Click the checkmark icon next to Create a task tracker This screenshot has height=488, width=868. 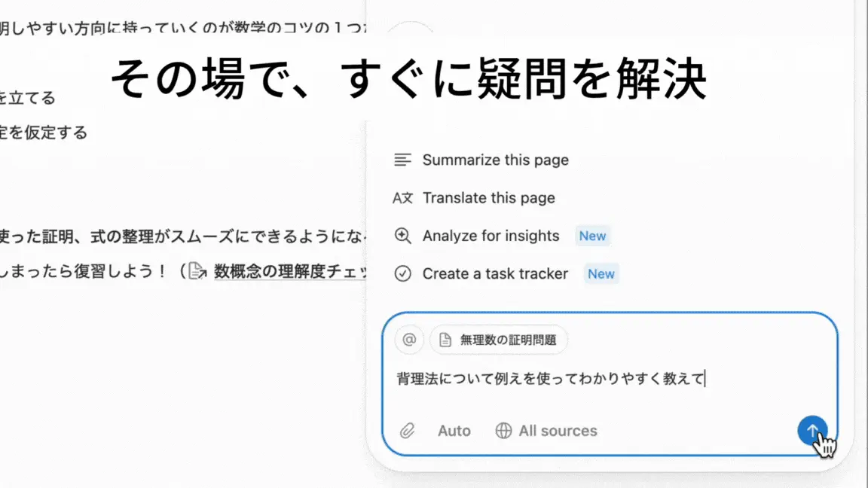(x=403, y=273)
